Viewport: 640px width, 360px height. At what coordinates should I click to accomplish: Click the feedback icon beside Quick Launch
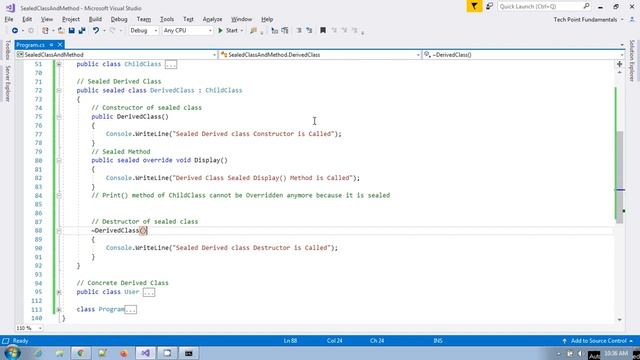(489, 7)
